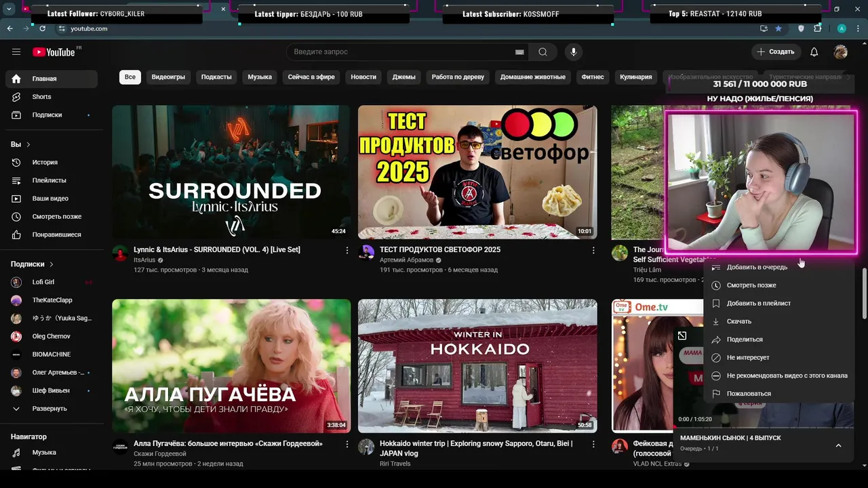Choose Смотреть позже in the context menu
Screen dimensions: 868x488
point(780,285)
